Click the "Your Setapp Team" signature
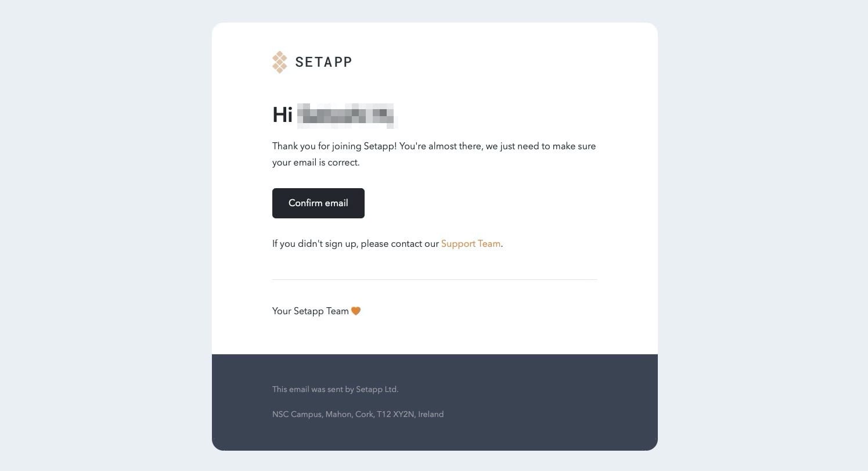This screenshot has height=471, width=868. tap(310, 311)
